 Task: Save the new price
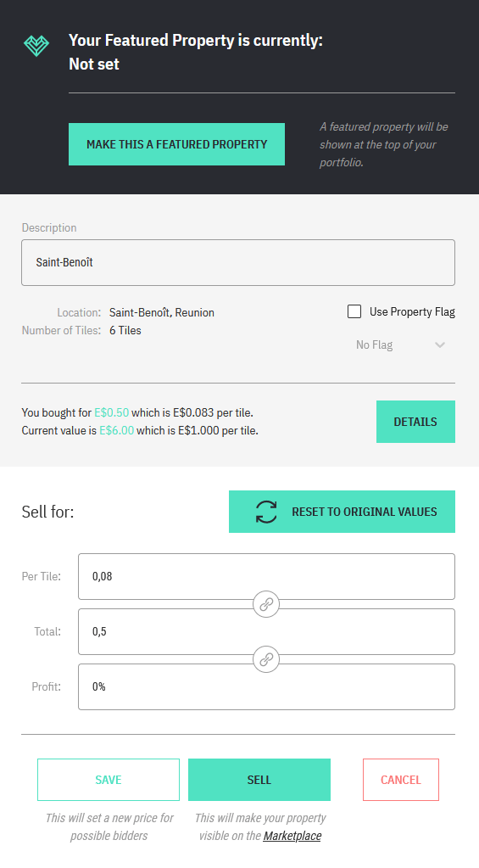coord(109,780)
